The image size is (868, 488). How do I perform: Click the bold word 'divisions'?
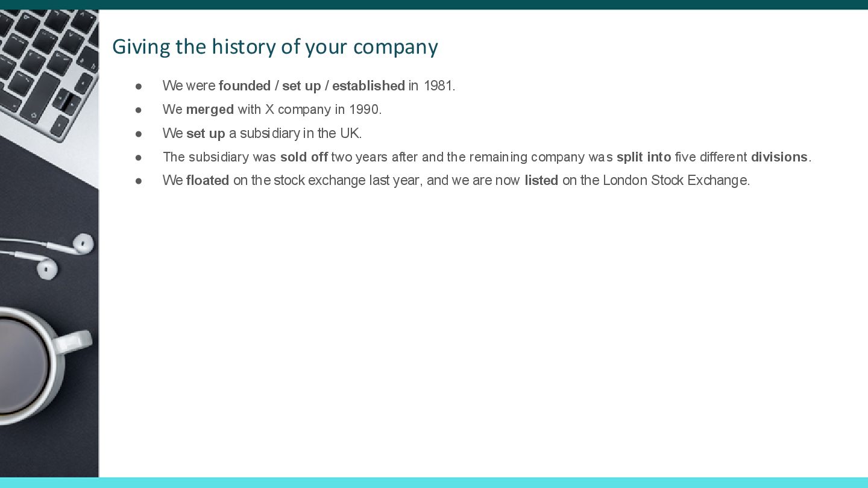779,157
